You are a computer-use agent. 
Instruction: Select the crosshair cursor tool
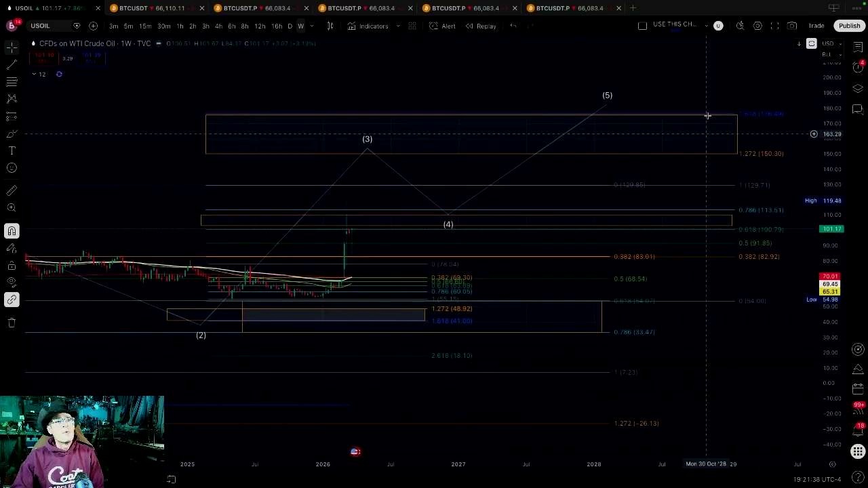click(12, 47)
